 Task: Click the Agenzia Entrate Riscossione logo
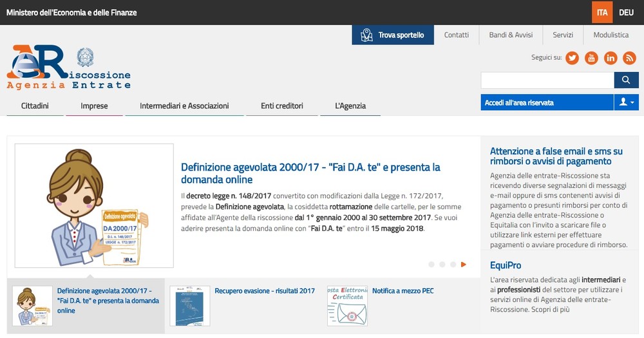(x=68, y=68)
